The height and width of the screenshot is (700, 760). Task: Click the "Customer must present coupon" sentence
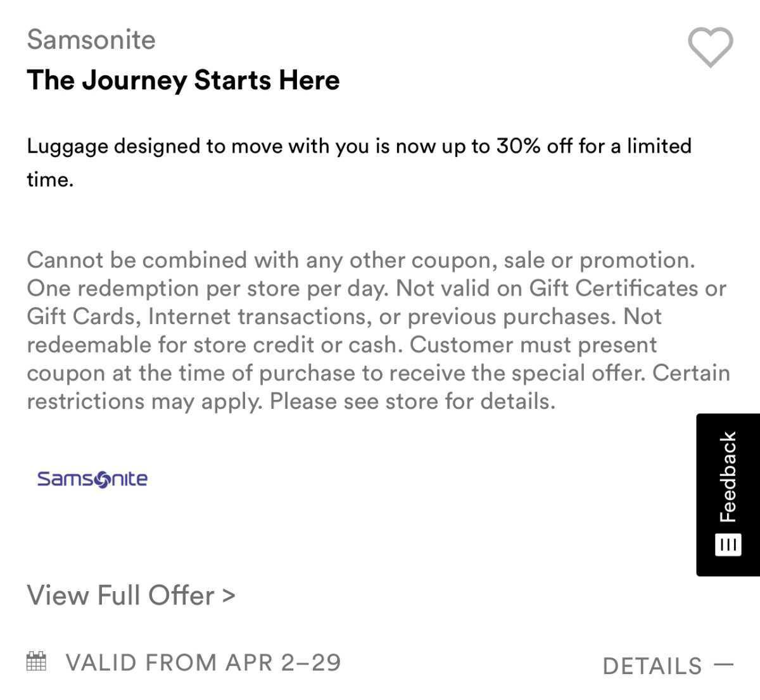(x=533, y=345)
